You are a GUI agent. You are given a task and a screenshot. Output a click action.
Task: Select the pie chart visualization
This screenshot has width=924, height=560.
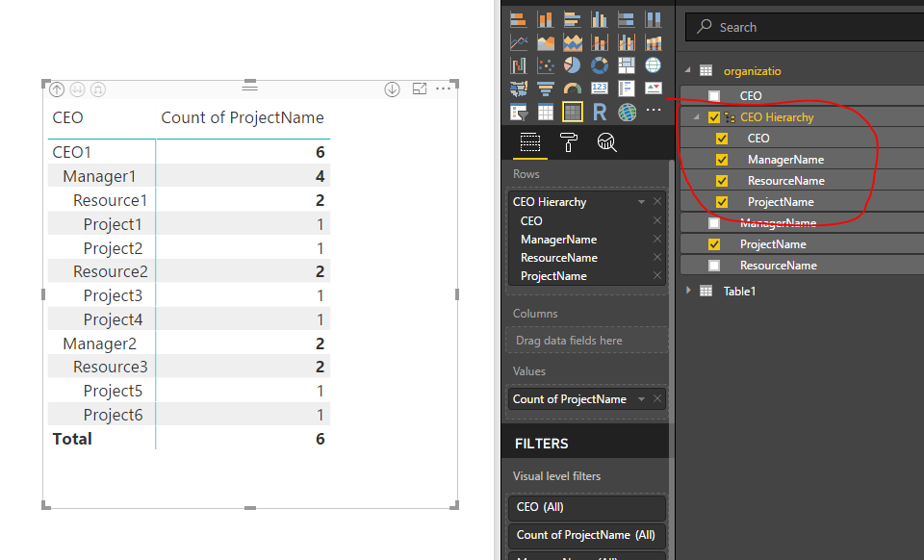click(x=572, y=65)
